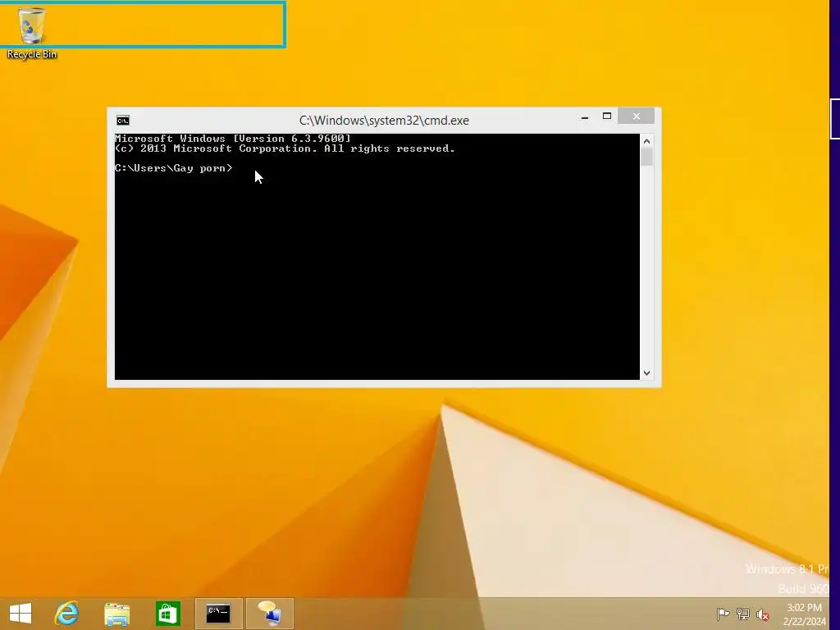Click the 2013 Microsoft Corporation copyright line

point(285,149)
